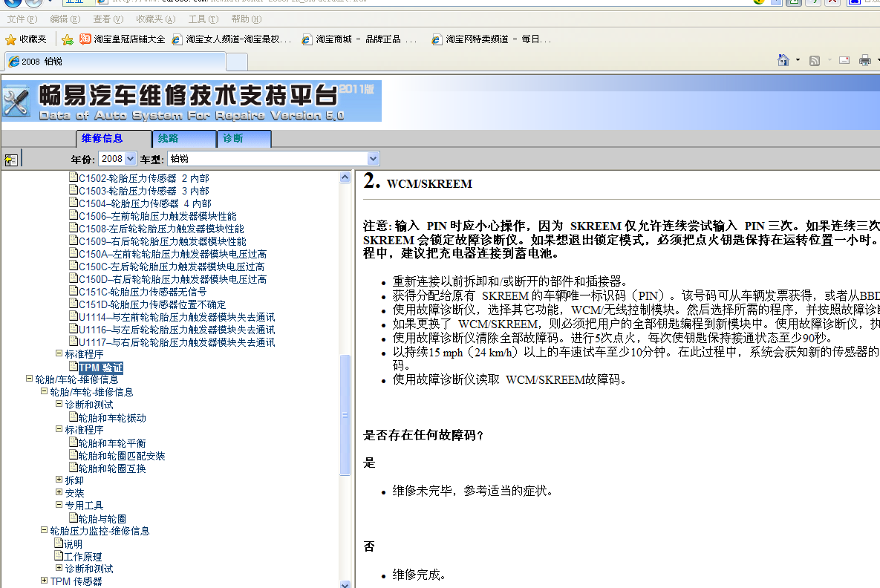880x588 pixels.
Task: Switch to the 线路 tab
Action: coord(184,139)
